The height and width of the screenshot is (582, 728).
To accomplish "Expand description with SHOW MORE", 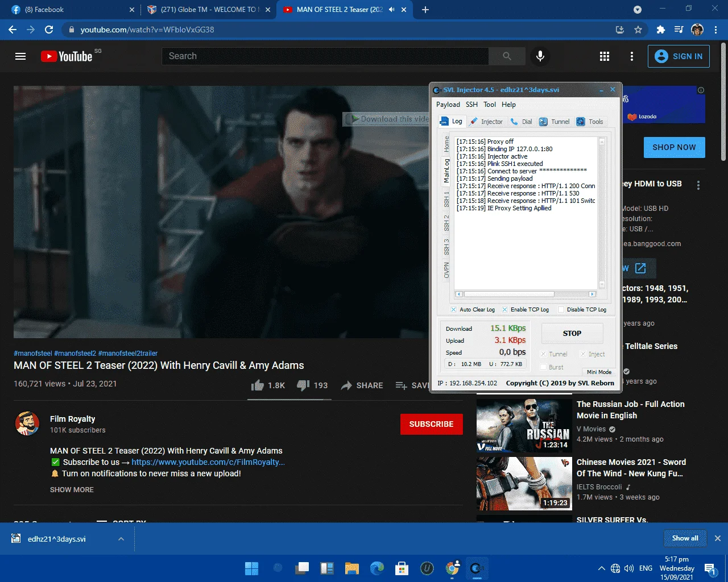I will (x=72, y=490).
